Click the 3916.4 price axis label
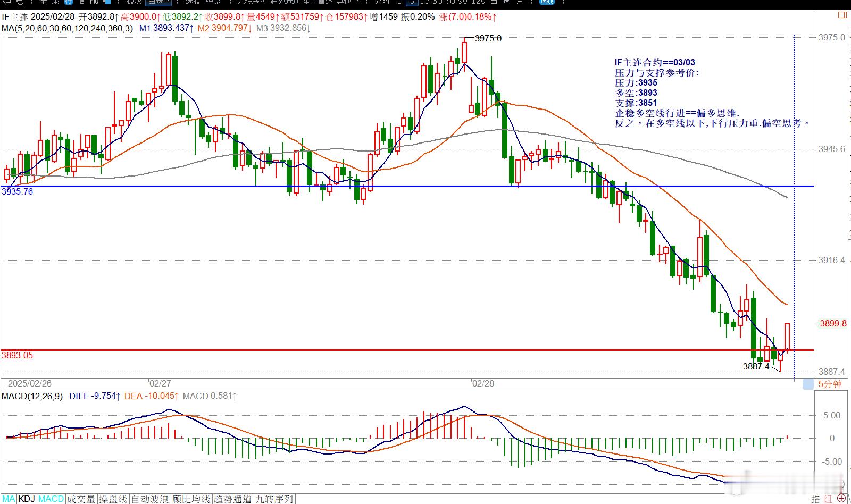 pyautogui.click(x=832, y=260)
